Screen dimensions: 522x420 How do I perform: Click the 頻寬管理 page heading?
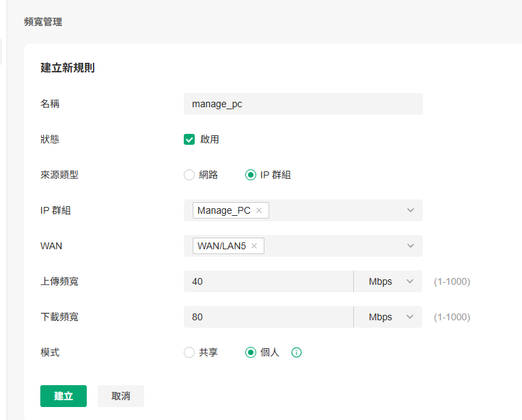tap(43, 22)
